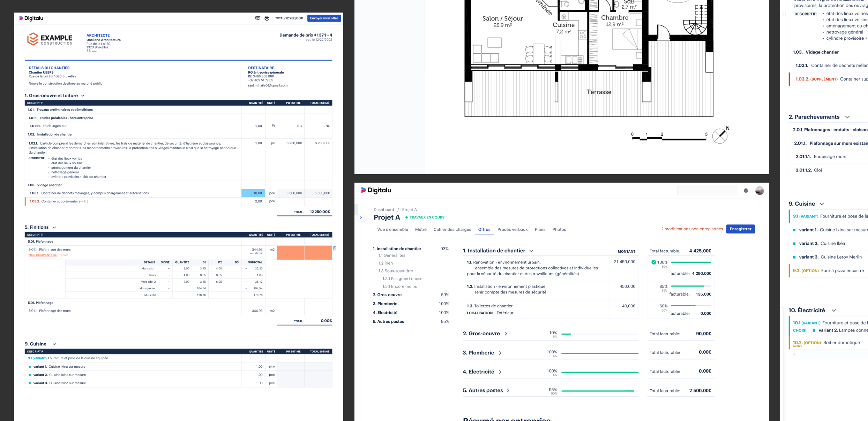
Task: Collapse the 1. Gros-oeuvre et toiture section
Action: 83,96
